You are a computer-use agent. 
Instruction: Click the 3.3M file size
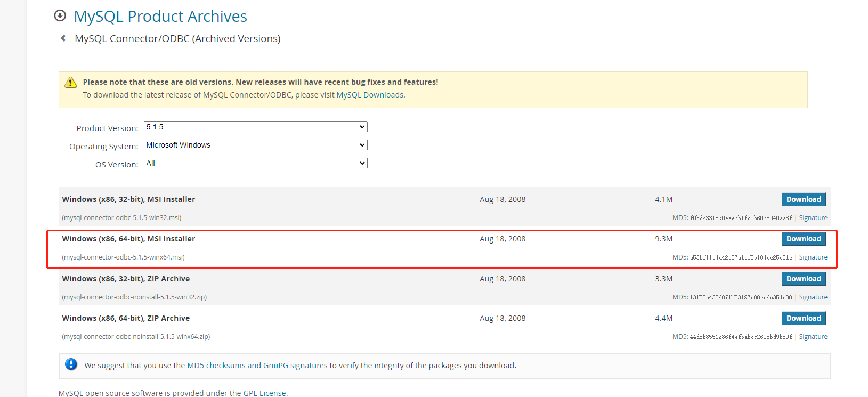click(x=663, y=279)
